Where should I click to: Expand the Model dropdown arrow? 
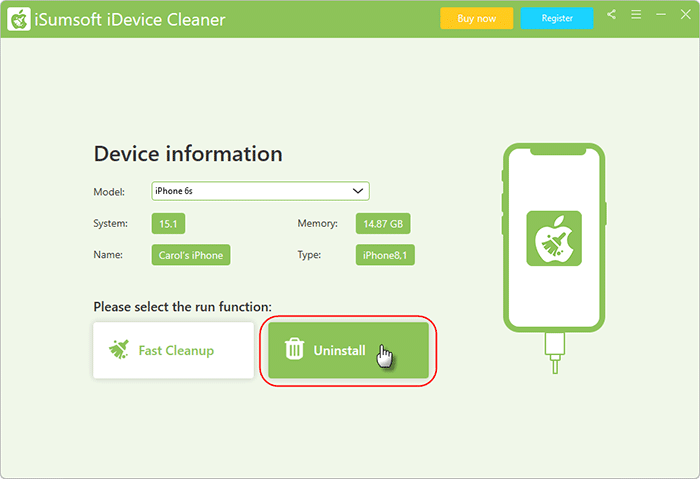click(358, 191)
